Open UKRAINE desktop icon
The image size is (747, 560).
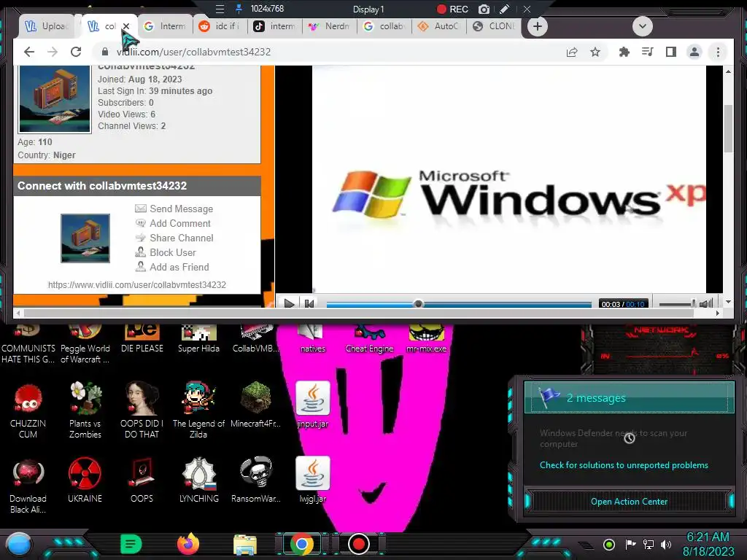[85, 480]
